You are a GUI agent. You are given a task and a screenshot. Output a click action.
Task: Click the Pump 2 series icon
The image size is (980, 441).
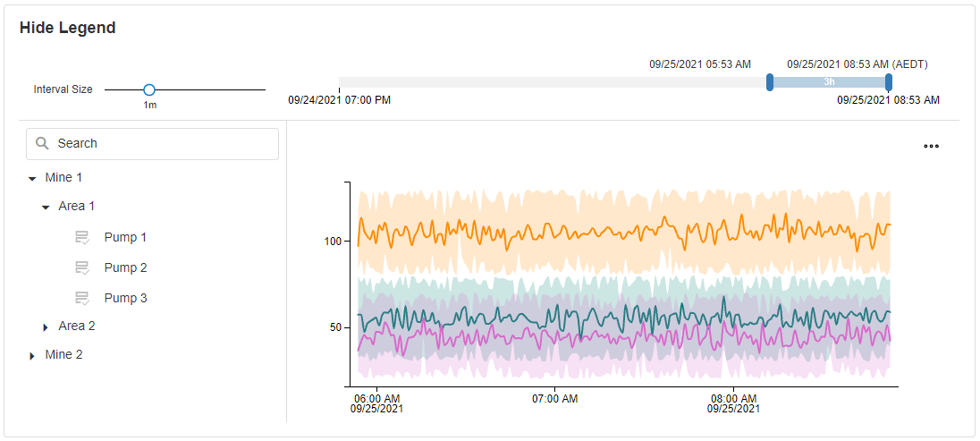point(82,267)
